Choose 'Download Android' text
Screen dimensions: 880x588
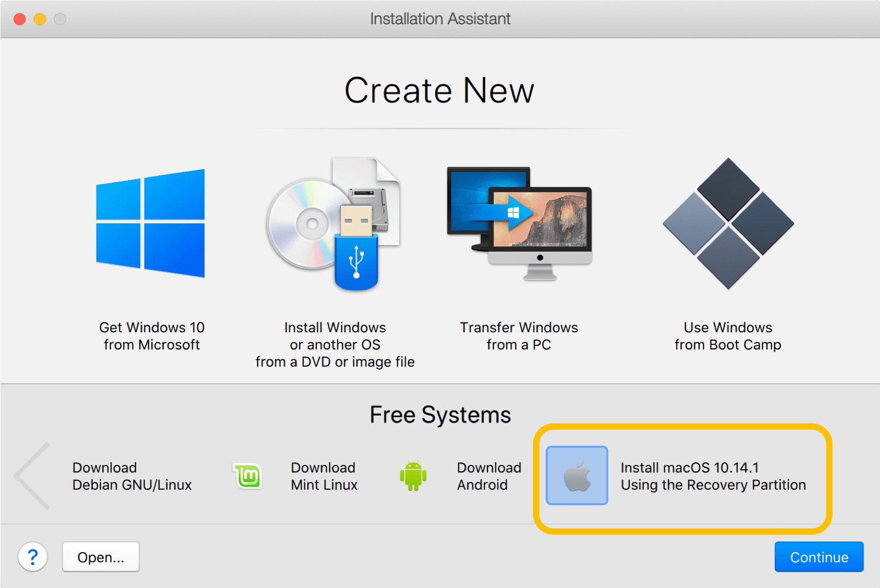coord(489,476)
